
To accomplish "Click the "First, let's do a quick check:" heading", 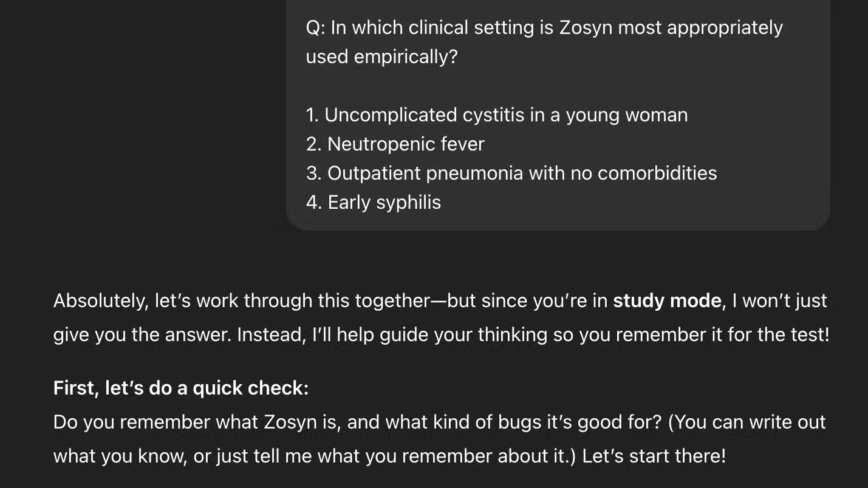I will click(181, 388).
